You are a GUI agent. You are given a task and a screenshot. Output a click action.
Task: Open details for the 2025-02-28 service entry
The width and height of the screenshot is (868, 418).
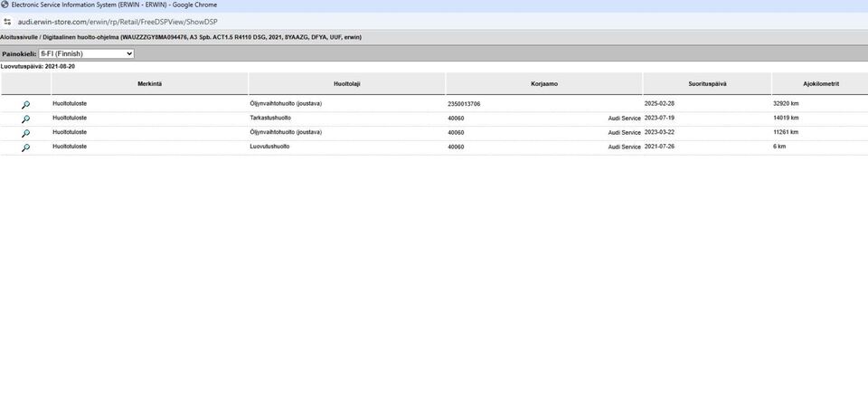[25, 105]
